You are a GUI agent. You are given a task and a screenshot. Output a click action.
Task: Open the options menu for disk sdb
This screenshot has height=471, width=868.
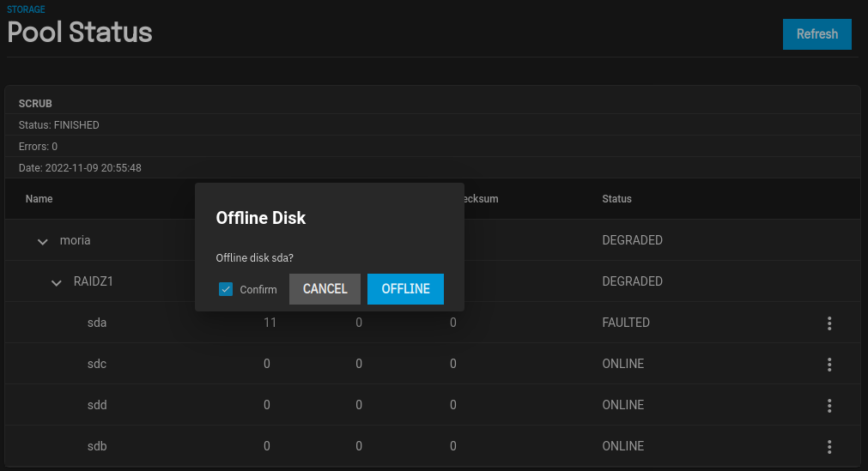point(829,447)
